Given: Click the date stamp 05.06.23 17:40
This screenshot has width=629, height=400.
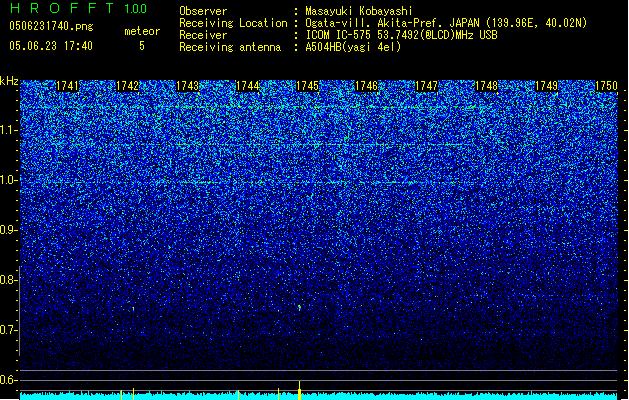Looking at the screenshot, I should click(x=51, y=46).
